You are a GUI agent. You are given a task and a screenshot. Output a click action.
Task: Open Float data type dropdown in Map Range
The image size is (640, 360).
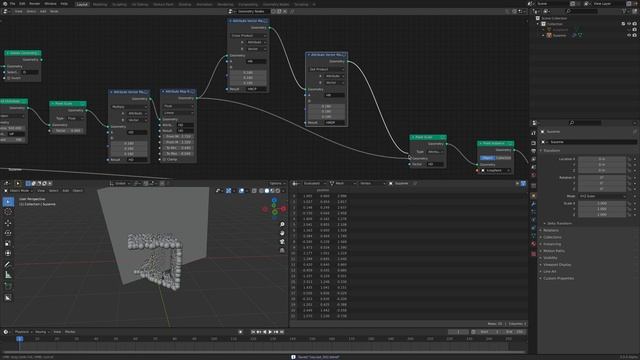pyautogui.click(x=178, y=106)
